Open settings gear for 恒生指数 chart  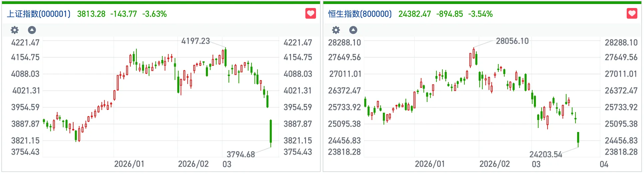pos(336,30)
